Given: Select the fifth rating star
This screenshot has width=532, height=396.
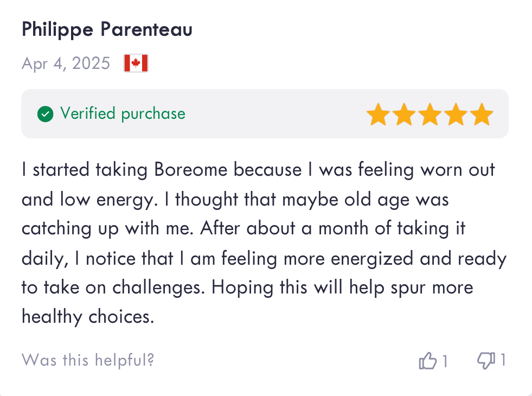Looking at the screenshot, I should [x=482, y=115].
